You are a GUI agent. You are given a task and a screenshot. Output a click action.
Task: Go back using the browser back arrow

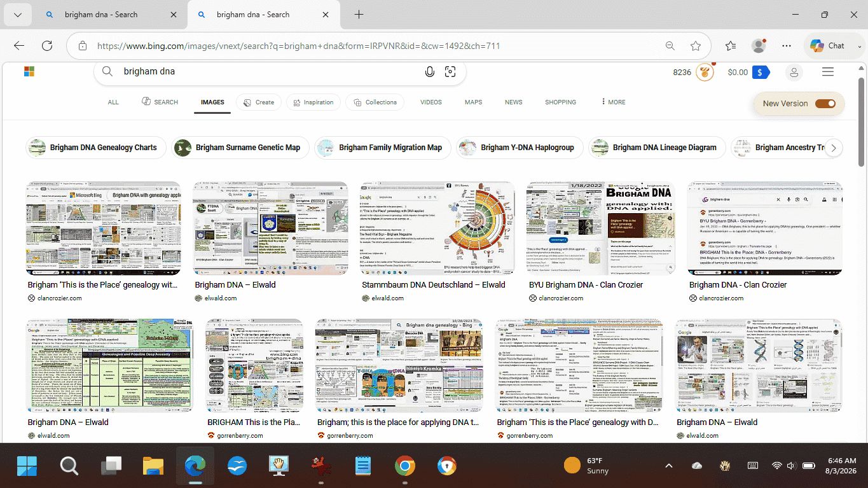pyautogui.click(x=19, y=46)
